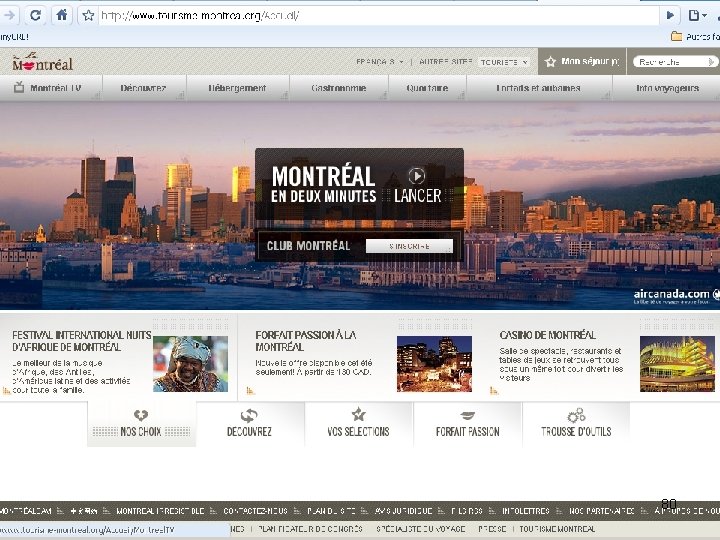Open the bookmarks folder icon
Viewport: 720px width, 540px height.
click(x=676, y=36)
